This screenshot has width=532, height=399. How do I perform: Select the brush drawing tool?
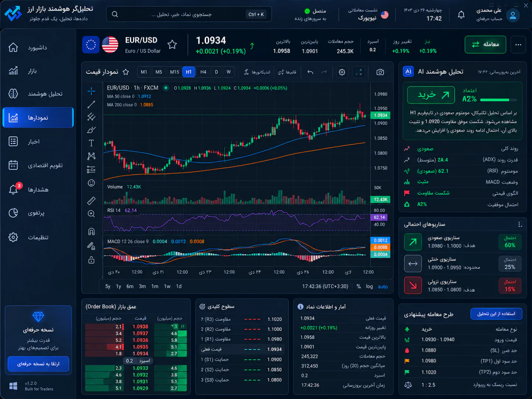pyautogui.click(x=91, y=130)
